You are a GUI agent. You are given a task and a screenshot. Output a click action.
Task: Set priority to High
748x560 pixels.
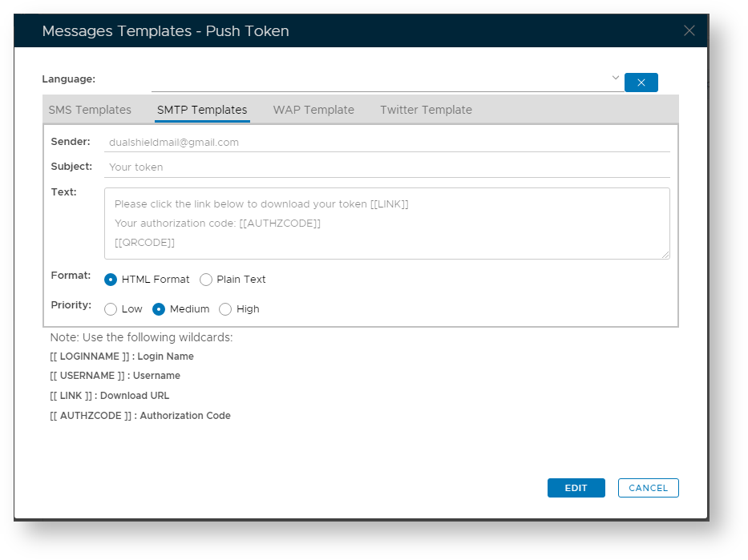[225, 309]
